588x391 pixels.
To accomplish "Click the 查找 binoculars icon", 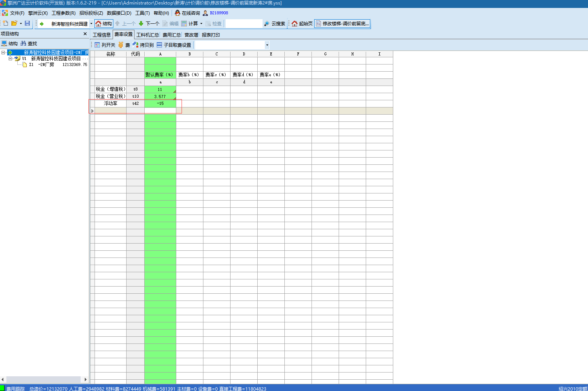I will (23, 43).
